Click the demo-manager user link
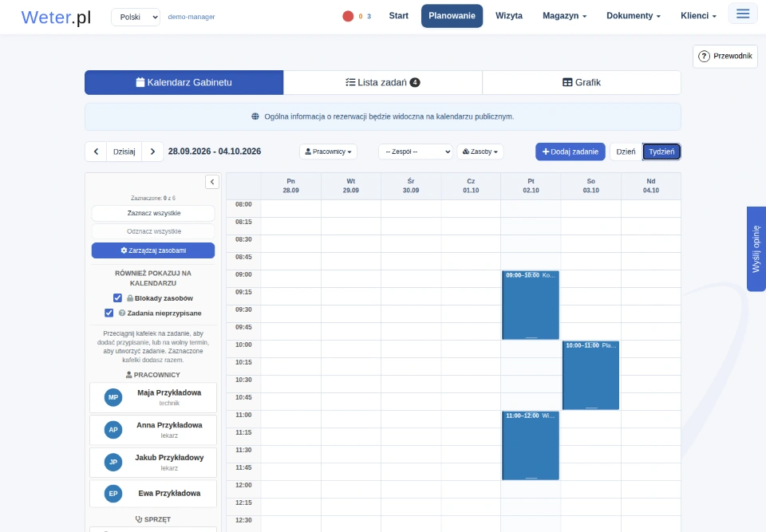Viewport: 766px width, 532px height. pos(191,17)
